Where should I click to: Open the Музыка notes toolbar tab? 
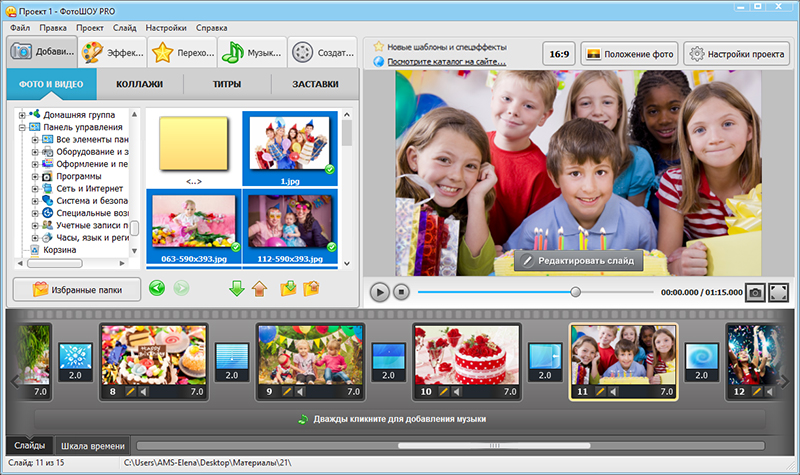click(252, 52)
